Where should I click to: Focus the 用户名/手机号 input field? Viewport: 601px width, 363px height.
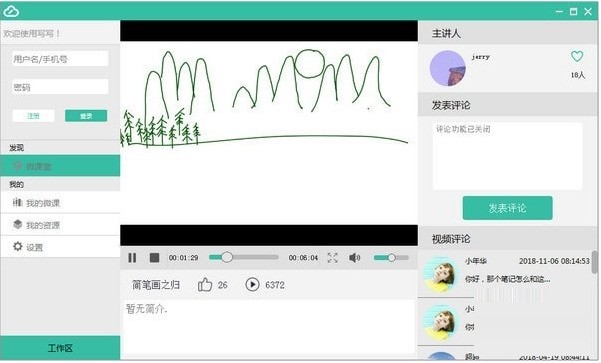click(x=60, y=59)
